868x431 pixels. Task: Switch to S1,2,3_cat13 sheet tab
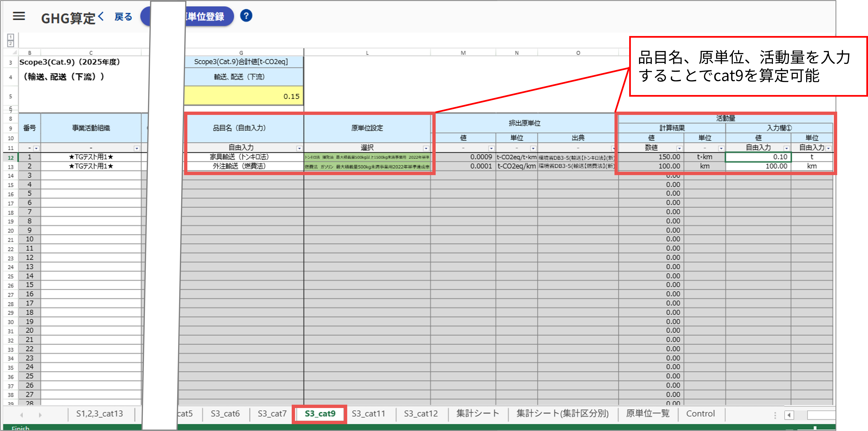99,413
